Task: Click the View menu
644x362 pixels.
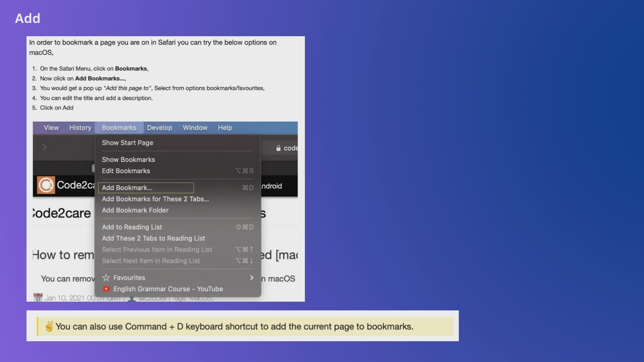Action: 51,128
